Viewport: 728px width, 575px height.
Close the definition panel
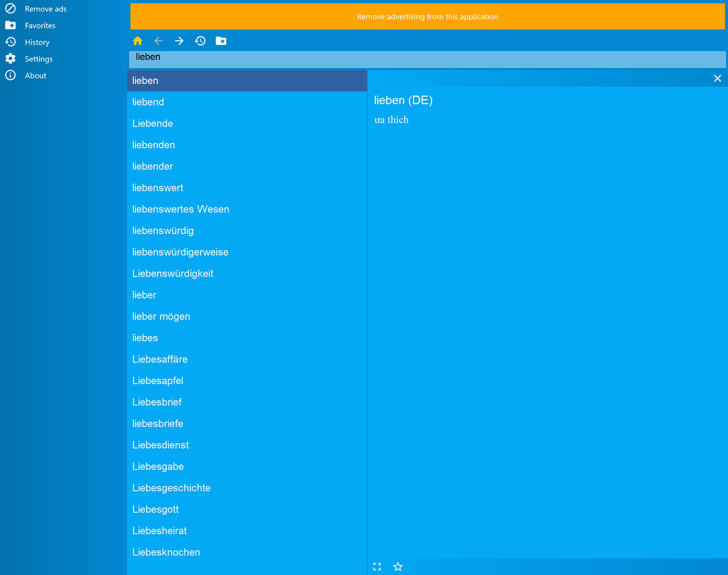pos(717,78)
